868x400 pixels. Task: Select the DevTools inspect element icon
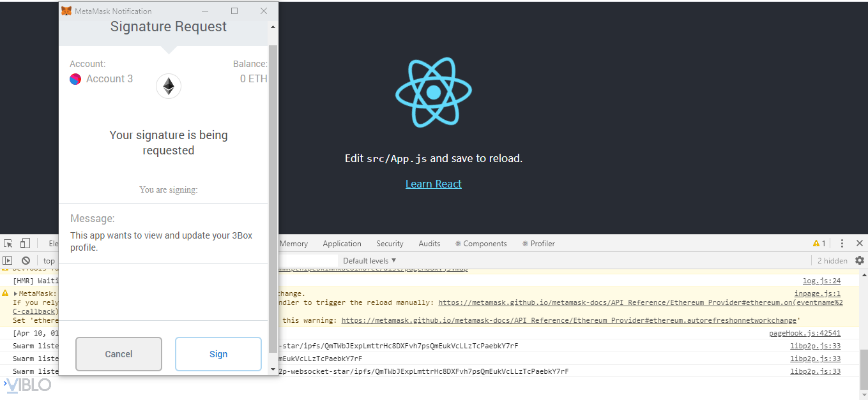[8, 243]
